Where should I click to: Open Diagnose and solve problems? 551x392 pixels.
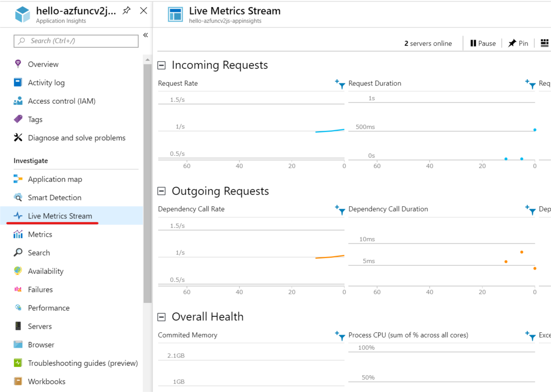click(x=76, y=138)
